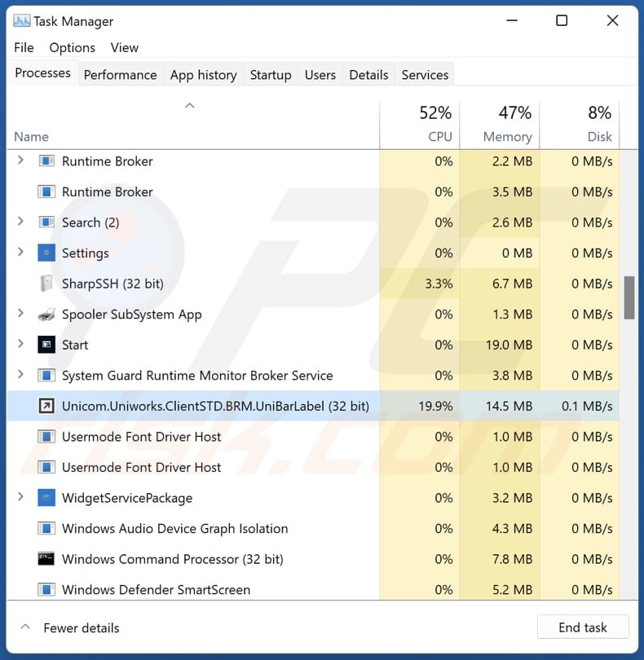
Task: Click the Spooler SubSystem App printer icon
Action: 46,315
